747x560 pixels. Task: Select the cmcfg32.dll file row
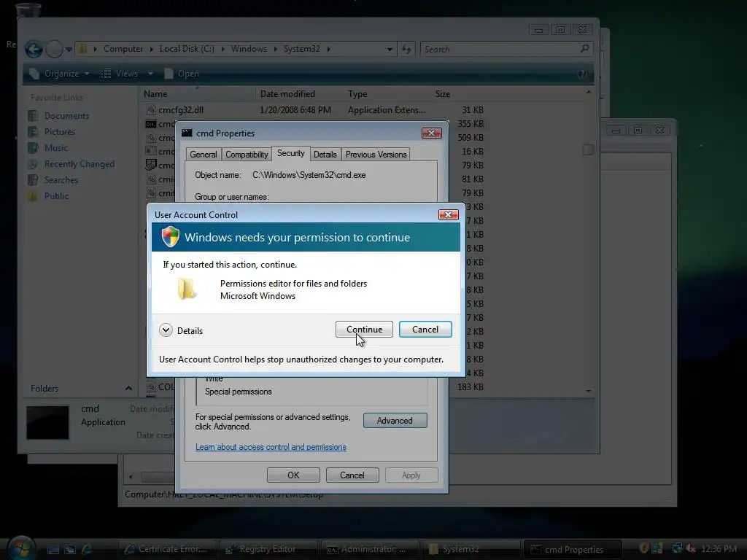(314, 110)
